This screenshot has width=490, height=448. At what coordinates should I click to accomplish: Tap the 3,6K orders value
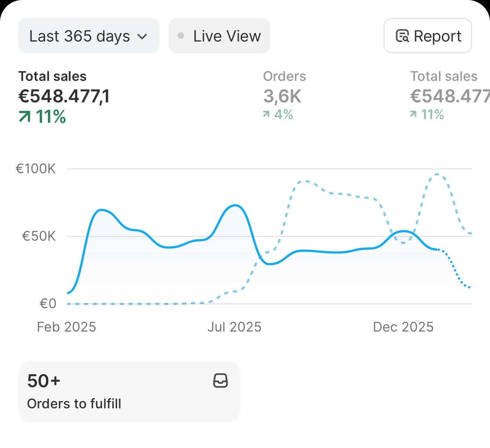(x=282, y=96)
